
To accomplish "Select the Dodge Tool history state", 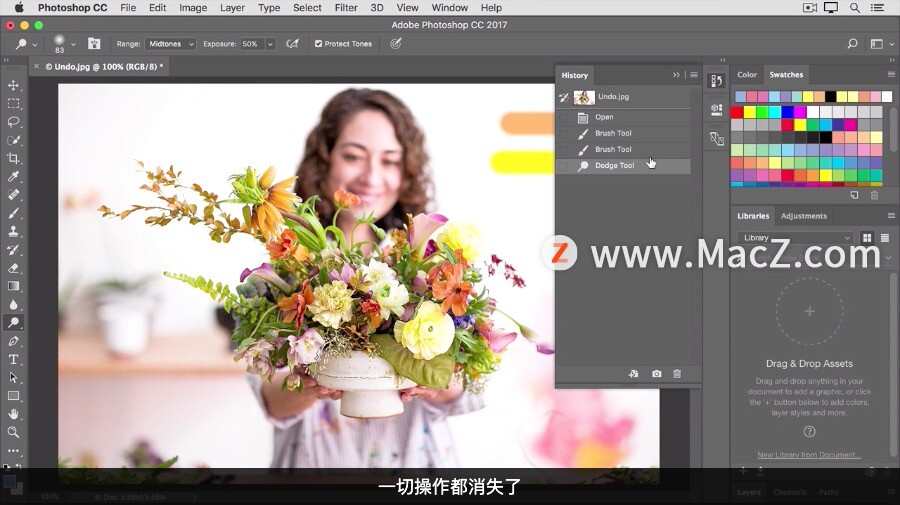I will [x=623, y=166].
